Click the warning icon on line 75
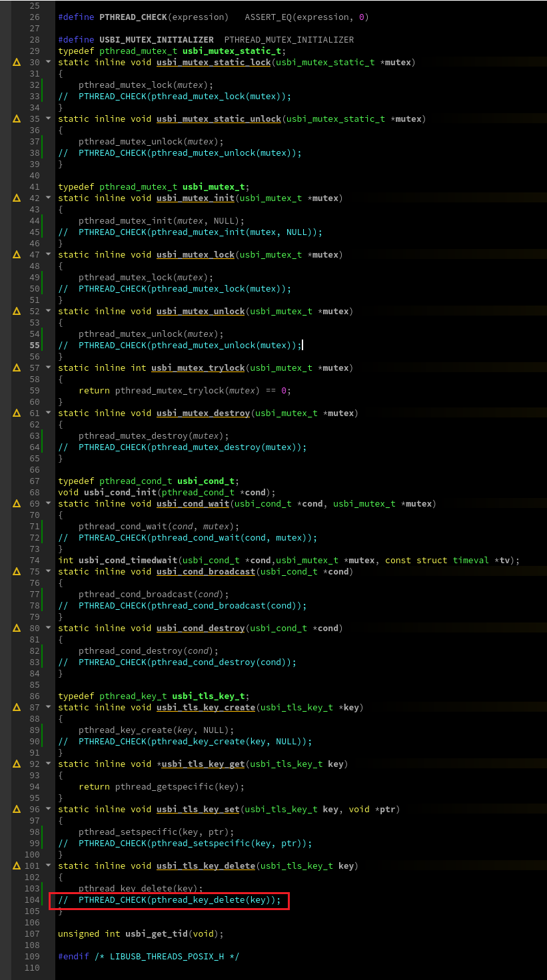547x980 pixels. tap(17, 572)
